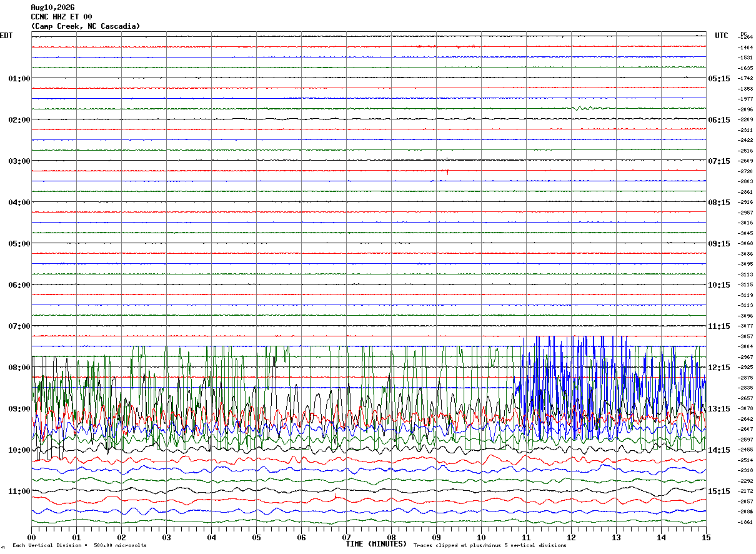Screen dimensions: 756x554
Task: Click the DC offset value -2318
Action: point(745,470)
